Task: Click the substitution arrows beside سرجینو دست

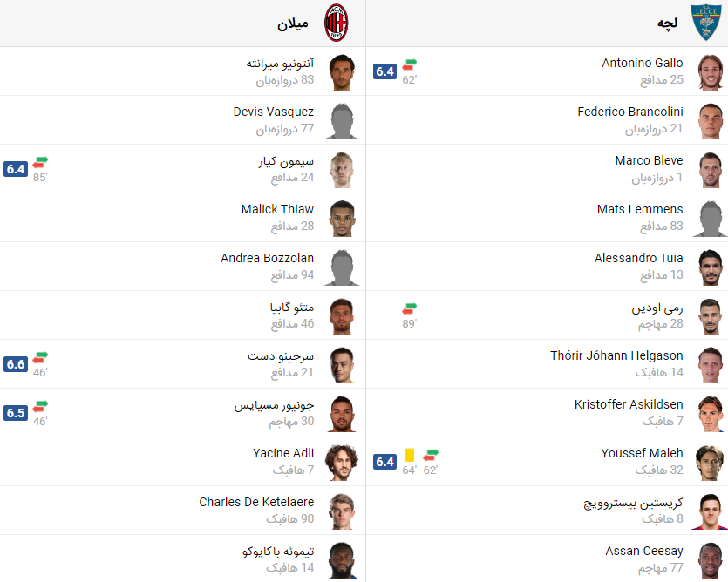Action: (40, 357)
